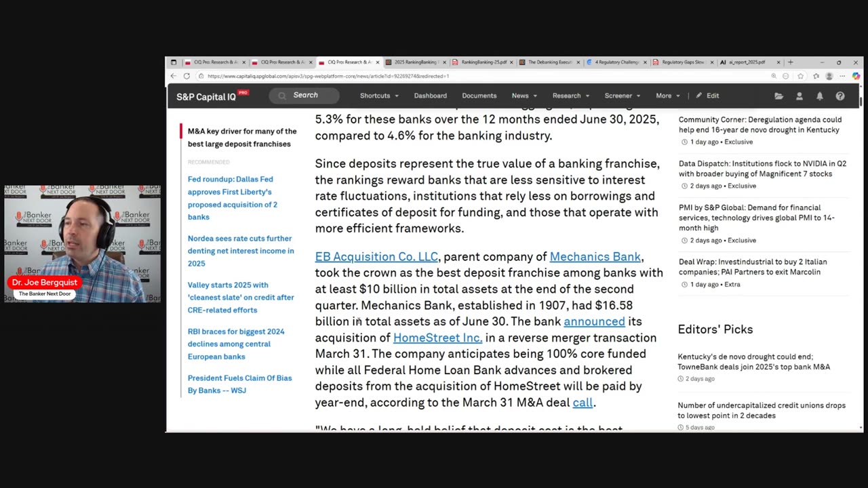868x488 pixels.
Task: Open 'Kentucky's de novo drought could end' pick
Action: pos(753,362)
